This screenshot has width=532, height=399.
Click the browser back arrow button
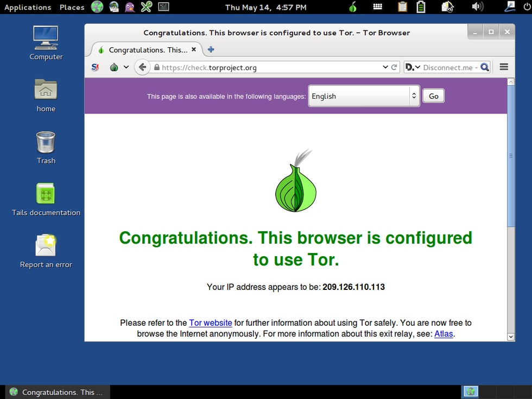click(x=142, y=67)
